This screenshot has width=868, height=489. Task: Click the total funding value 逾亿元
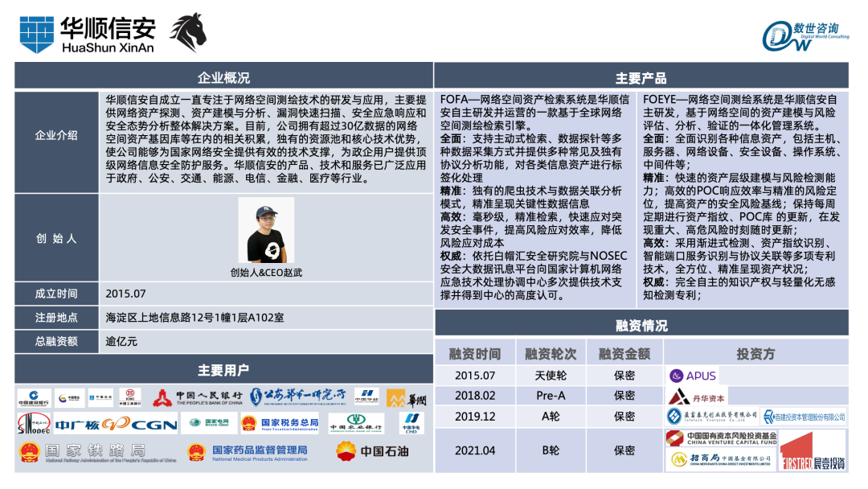click(x=121, y=341)
